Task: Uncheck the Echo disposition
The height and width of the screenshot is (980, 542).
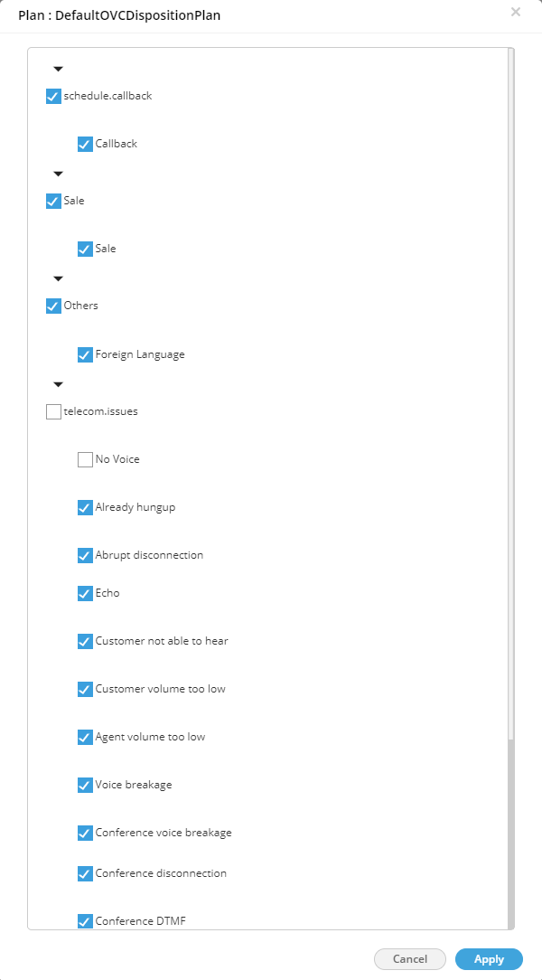Action: (x=85, y=592)
